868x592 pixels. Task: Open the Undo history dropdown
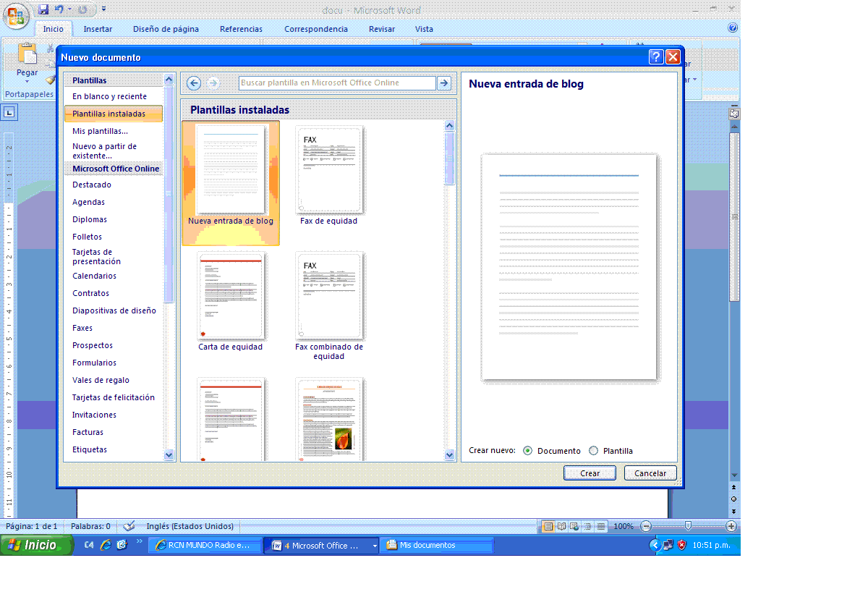click(69, 9)
